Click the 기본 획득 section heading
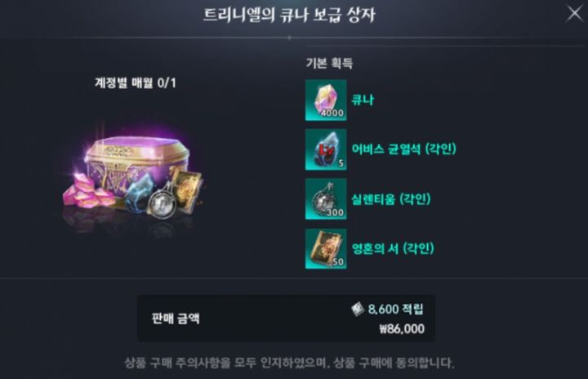 tap(329, 63)
